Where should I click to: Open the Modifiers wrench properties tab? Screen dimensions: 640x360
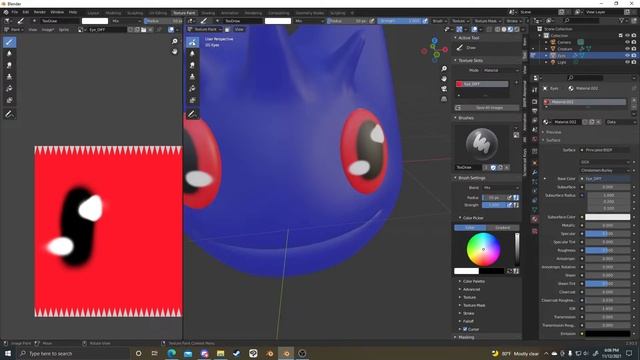(x=535, y=172)
